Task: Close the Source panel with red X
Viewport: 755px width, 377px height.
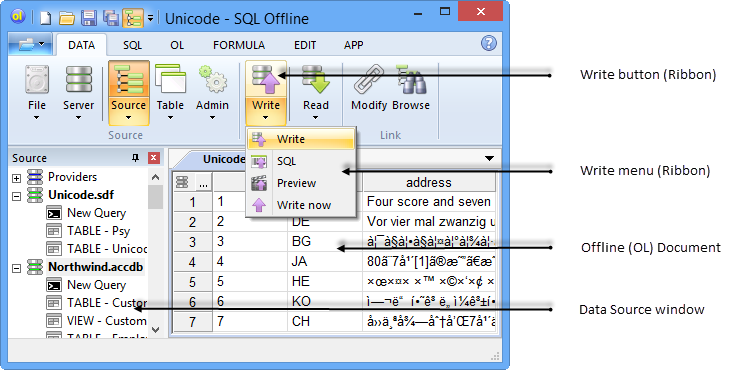Action: tap(154, 158)
